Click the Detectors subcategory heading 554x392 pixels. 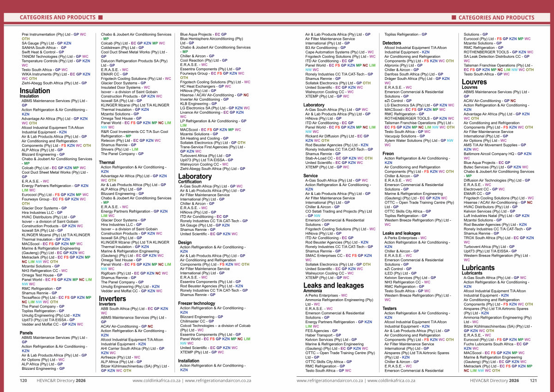(x=392, y=43)
